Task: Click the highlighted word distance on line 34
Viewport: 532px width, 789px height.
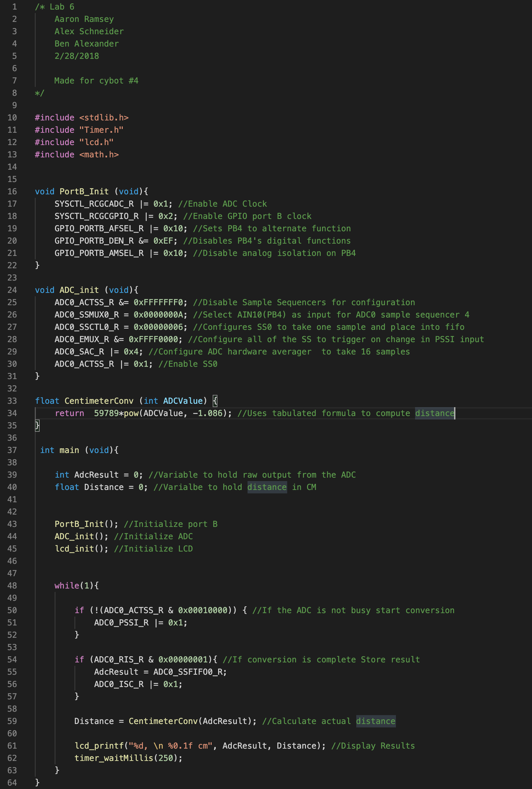Action: coord(435,413)
